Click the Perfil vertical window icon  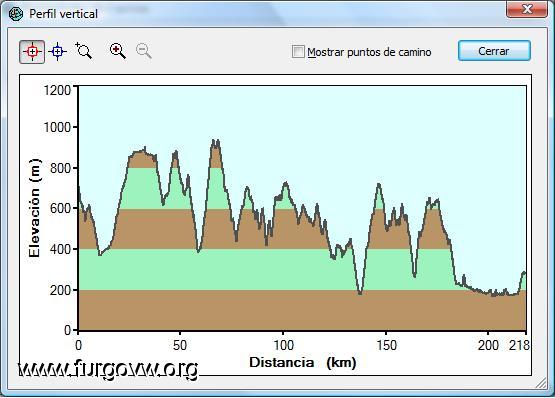[16, 14]
